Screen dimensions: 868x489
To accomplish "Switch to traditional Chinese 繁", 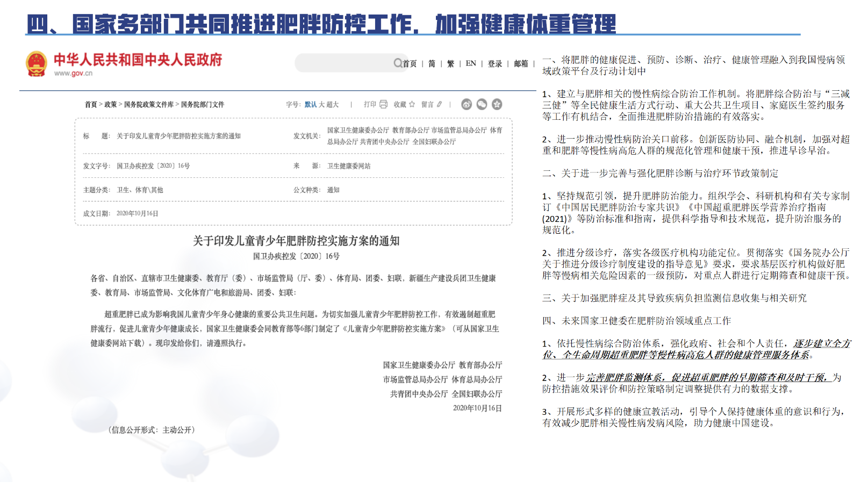I will (450, 63).
